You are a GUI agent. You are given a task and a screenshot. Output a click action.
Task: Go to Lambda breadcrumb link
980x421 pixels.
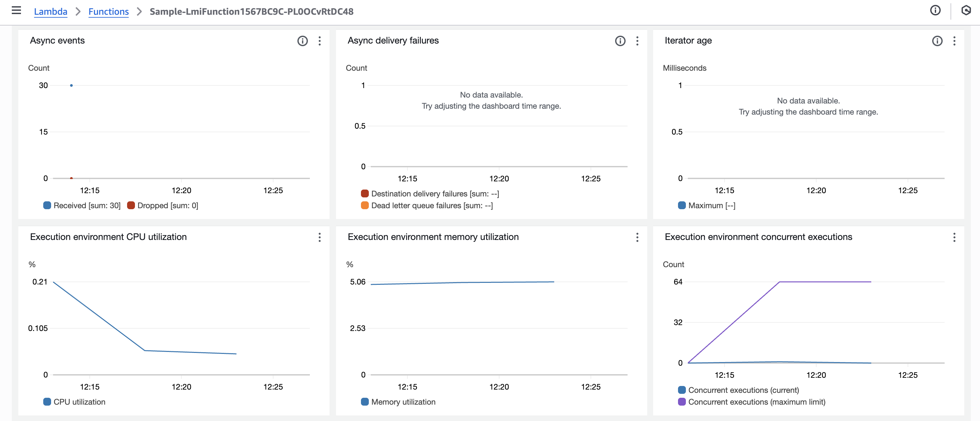pyautogui.click(x=50, y=12)
